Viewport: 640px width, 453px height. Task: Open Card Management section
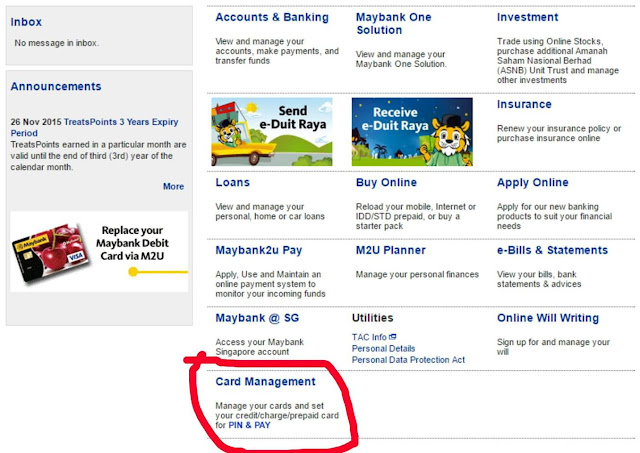coord(265,382)
